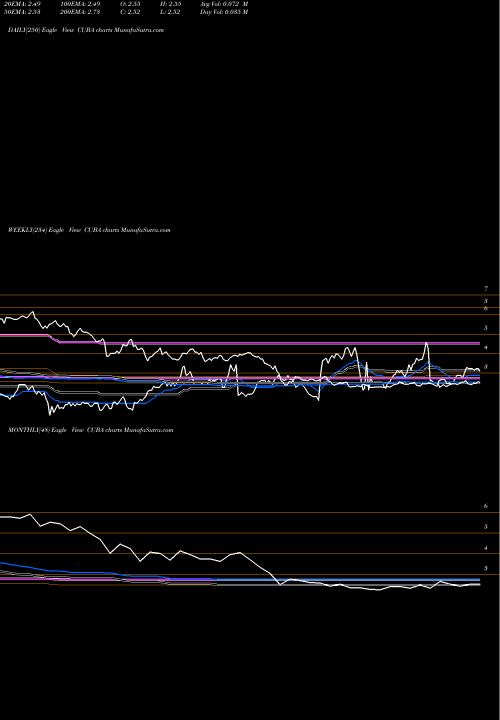Image resolution: width=500 pixels, height=720 pixels.
Task: Click the weekly chart axis label 7
Action: click(486, 289)
